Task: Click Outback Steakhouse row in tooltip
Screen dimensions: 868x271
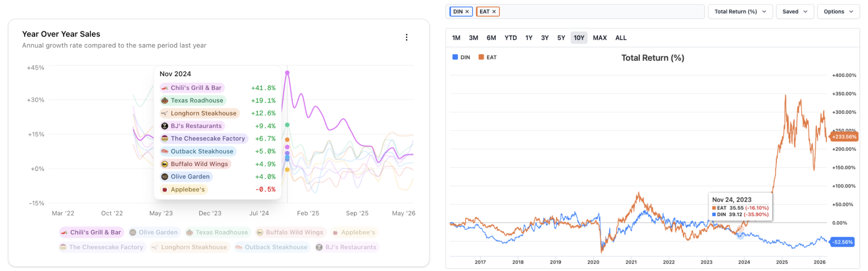Action: [x=218, y=151]
